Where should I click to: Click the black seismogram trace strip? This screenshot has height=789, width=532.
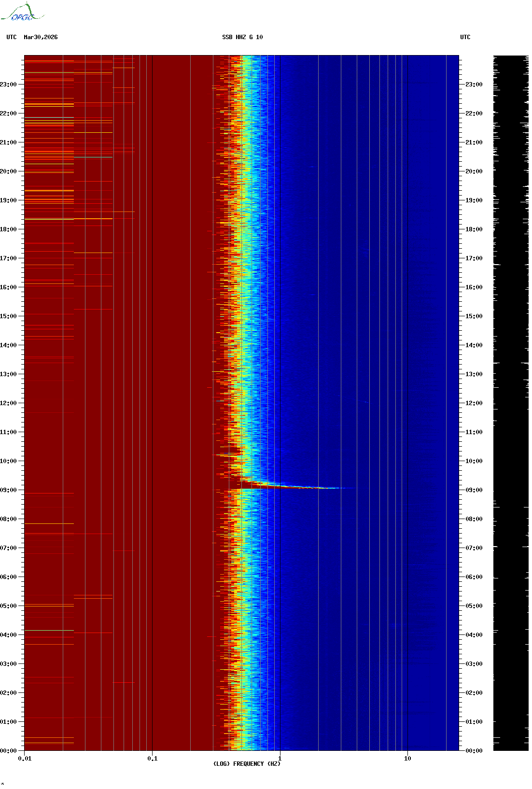(x=511, y=403)
